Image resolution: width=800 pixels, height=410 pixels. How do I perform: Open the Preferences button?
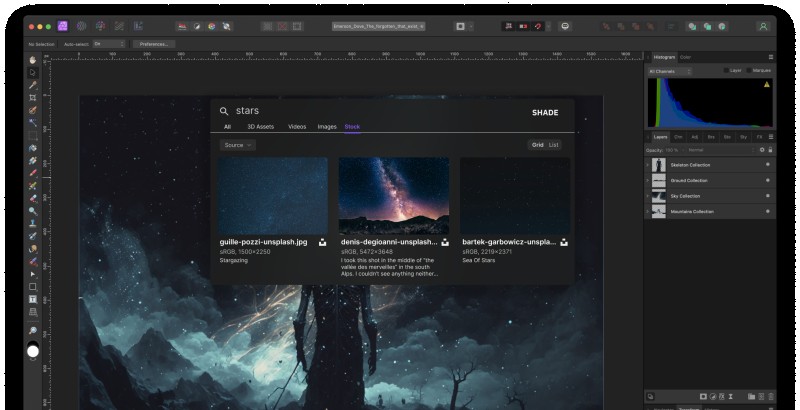(154, 44)
